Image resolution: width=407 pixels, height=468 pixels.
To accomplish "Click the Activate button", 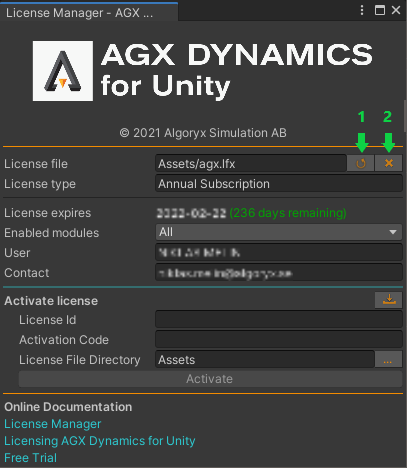I will point(210,379).
